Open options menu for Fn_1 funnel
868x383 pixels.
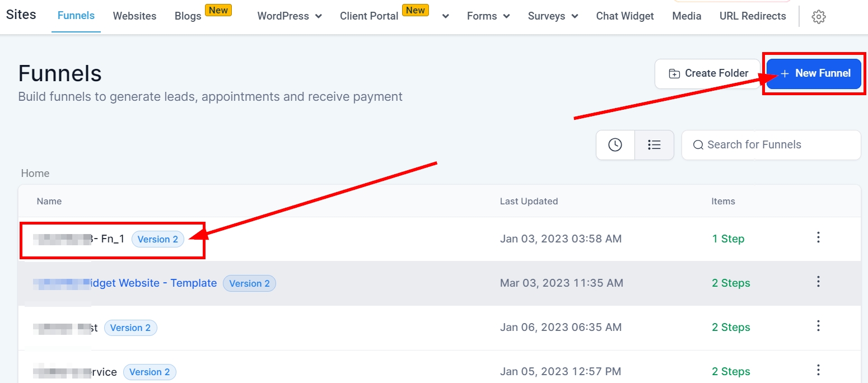click(818, 237)
